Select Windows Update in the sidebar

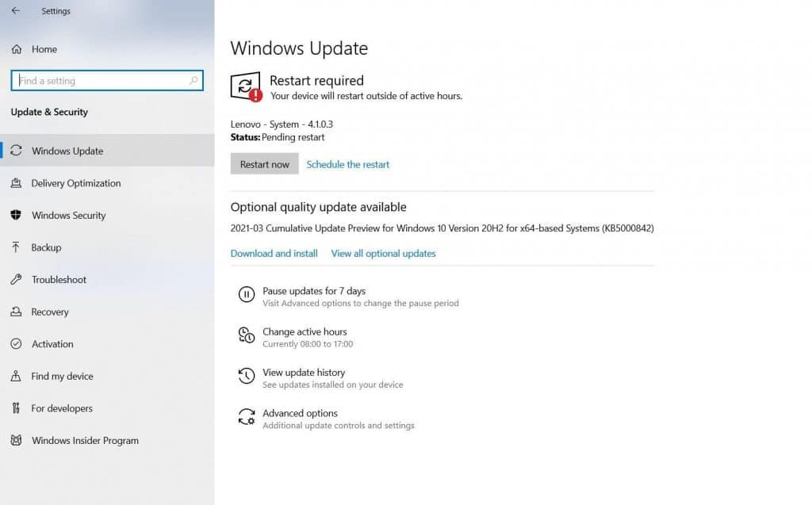pos(67,151)
